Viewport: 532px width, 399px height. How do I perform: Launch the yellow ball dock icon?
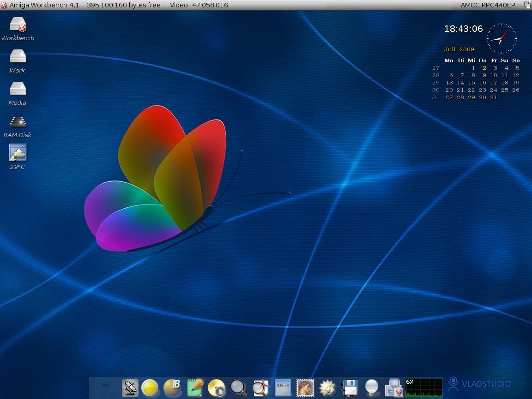point(150,388)
